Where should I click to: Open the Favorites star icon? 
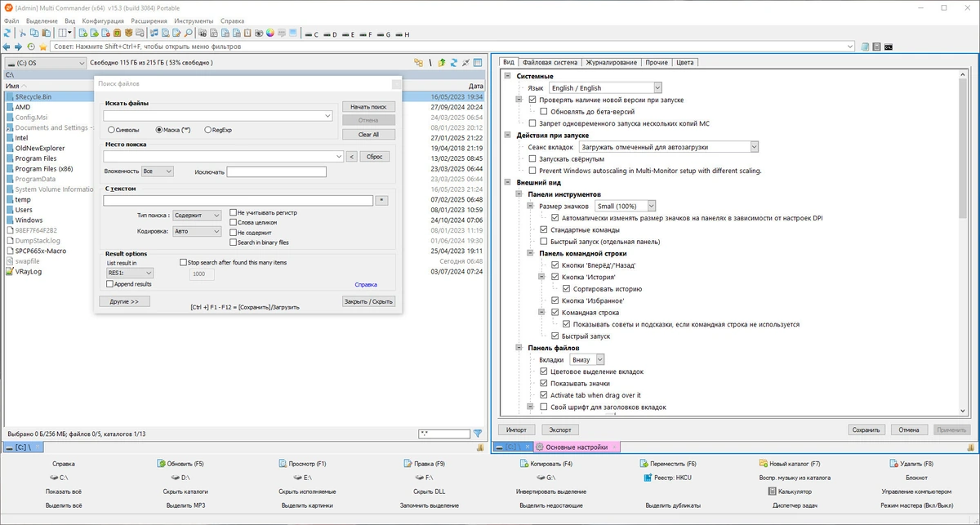pos(43,47)
